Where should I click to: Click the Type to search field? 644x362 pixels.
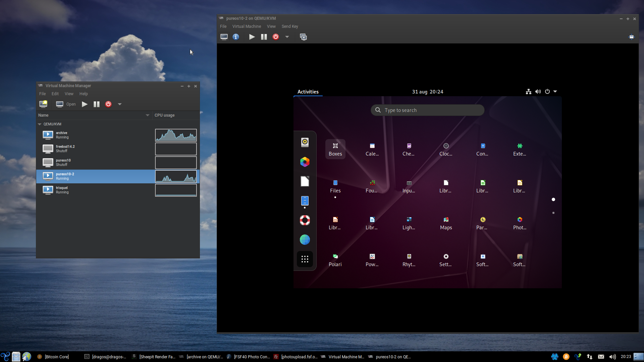(427, 110)
